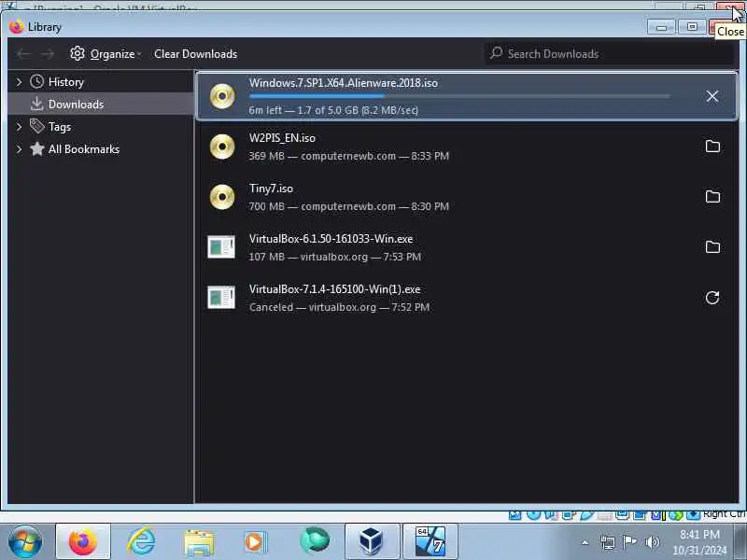Click the '6m left — 1.7 of 5.0 GB' status
The width and height of the screenshot is (747, 560).
[333, 110]
